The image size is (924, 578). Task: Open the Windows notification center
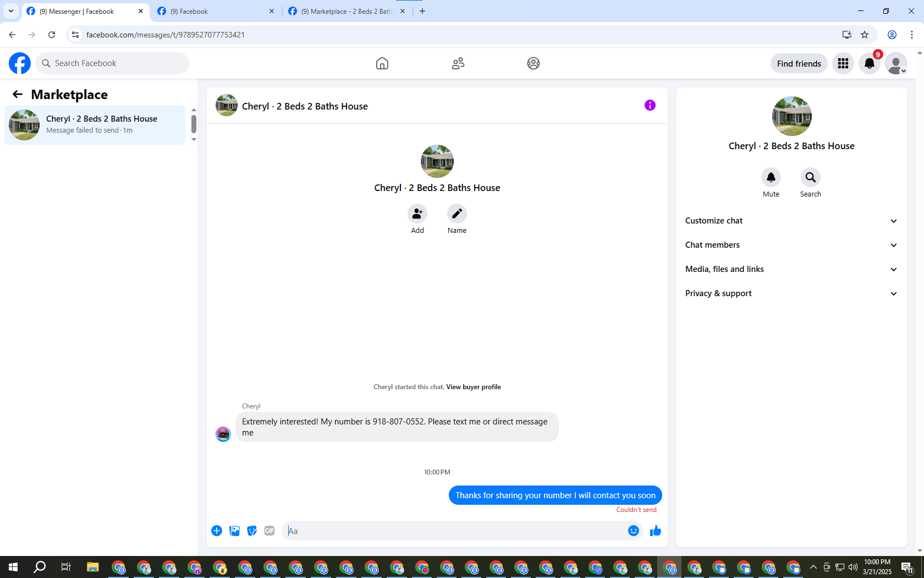(908, 567)
